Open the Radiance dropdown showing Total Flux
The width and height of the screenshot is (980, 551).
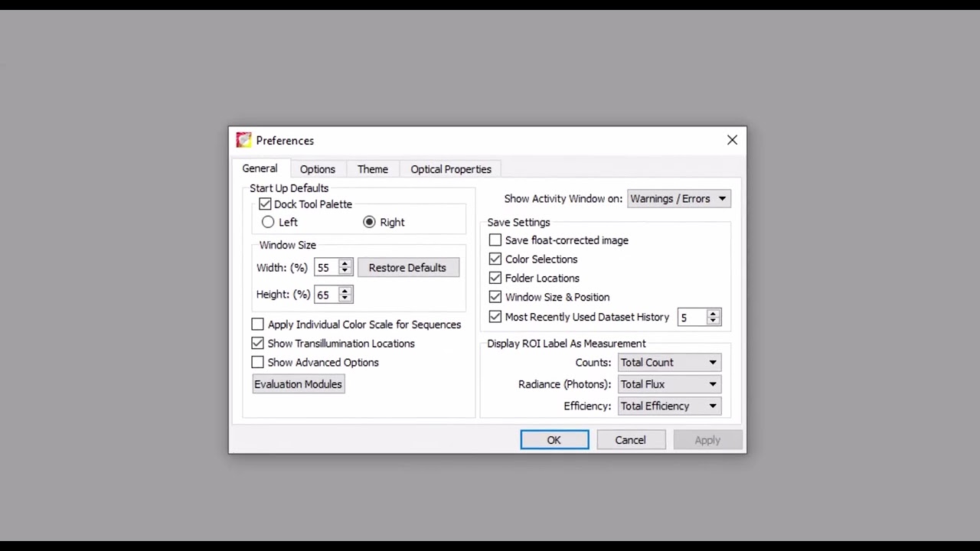click(x=669, y=384)
